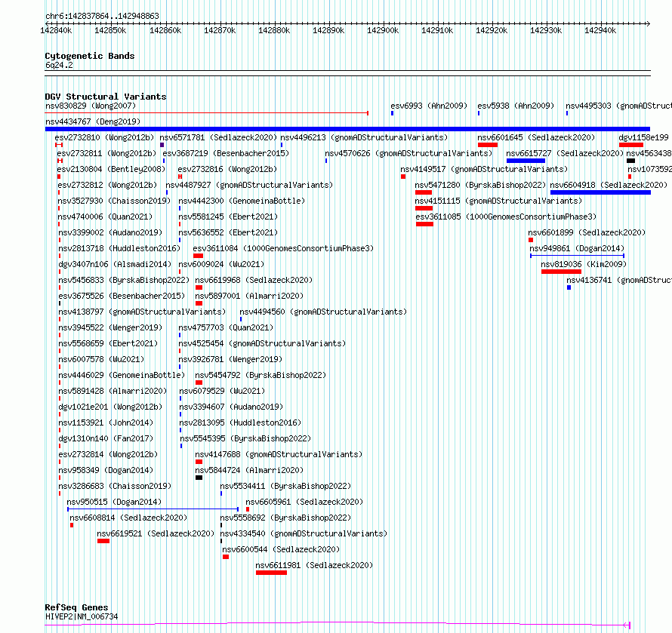
Task: Click nsv4496213 (gnomADStructuralVariants) label
Action: 364,137
